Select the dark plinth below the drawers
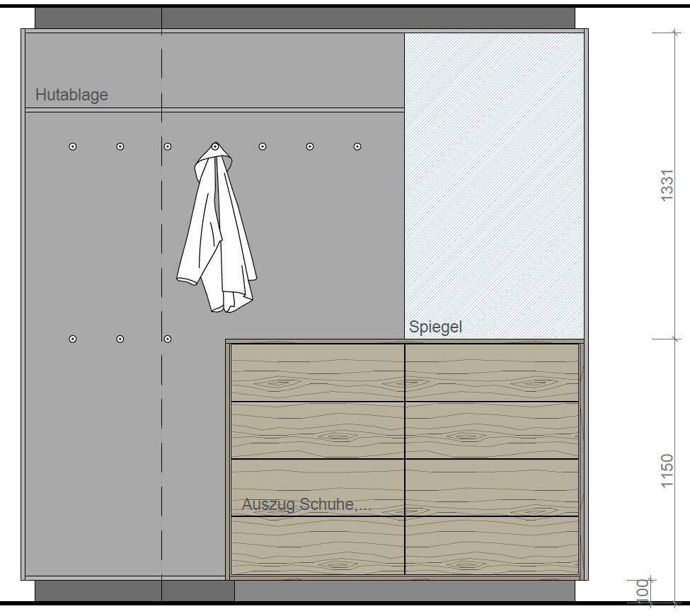 pyautogui.click(x=403, y=591)
